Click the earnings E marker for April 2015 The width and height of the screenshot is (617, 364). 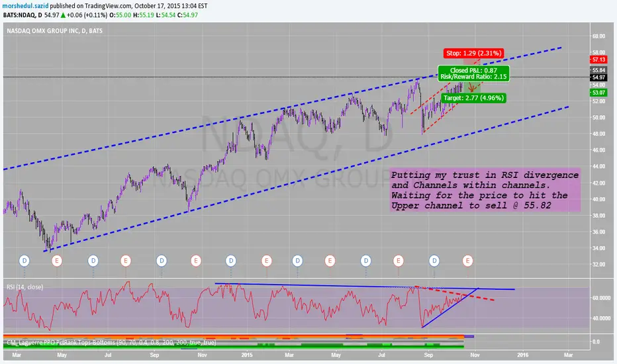pyautogui.click(x=330, y=261)
